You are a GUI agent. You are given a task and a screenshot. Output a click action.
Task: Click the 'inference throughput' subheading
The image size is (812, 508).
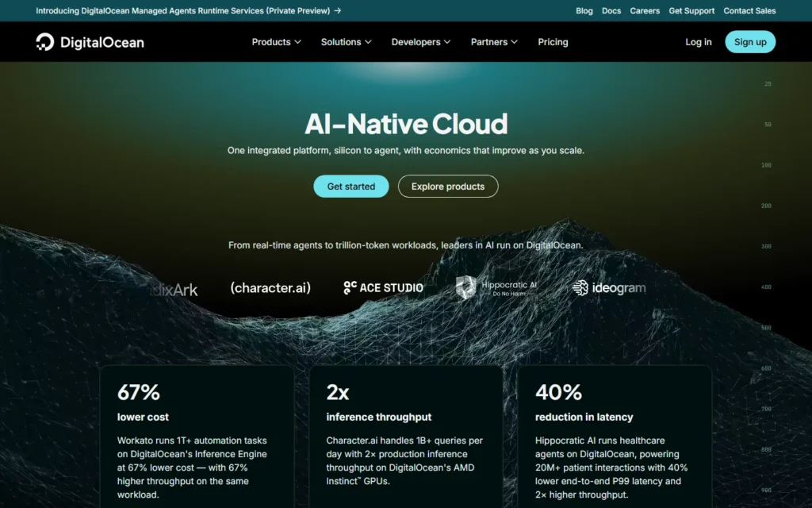(x=378, y=417)
